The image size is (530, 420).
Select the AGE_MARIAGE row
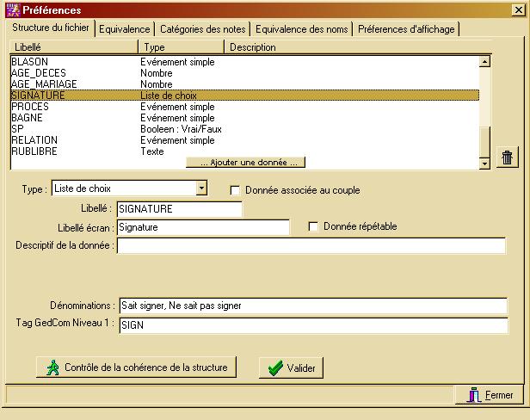244,84
